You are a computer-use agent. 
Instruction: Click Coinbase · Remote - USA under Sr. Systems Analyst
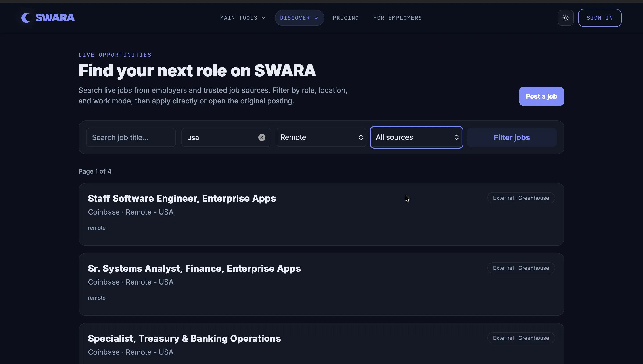131,282
